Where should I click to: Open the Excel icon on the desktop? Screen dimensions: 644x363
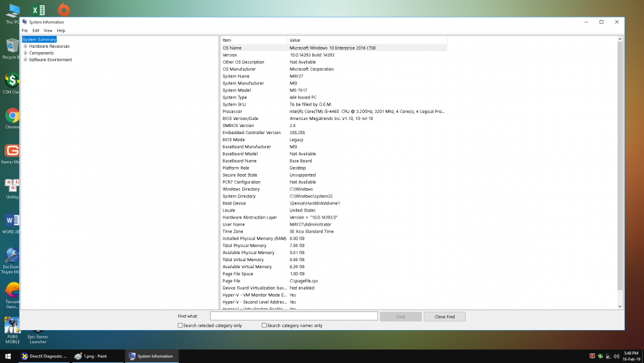[39, 10]
